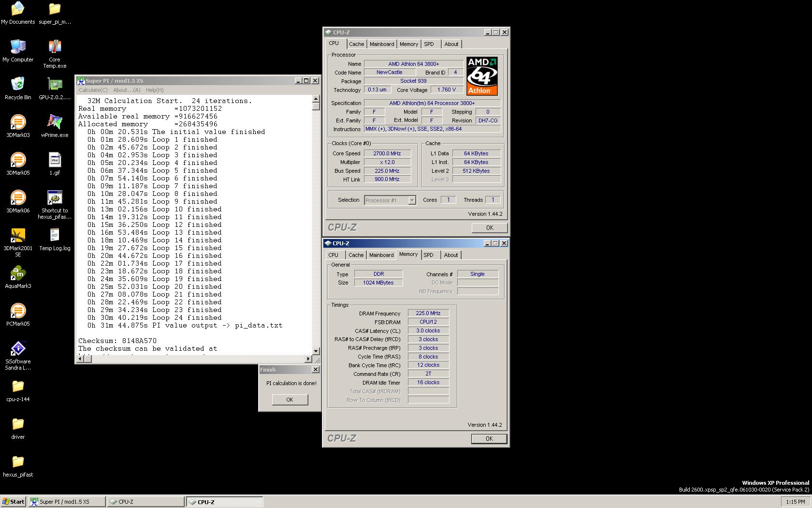Switch to Mainboard tab in bottom CPU-Z

click(381, 255)
